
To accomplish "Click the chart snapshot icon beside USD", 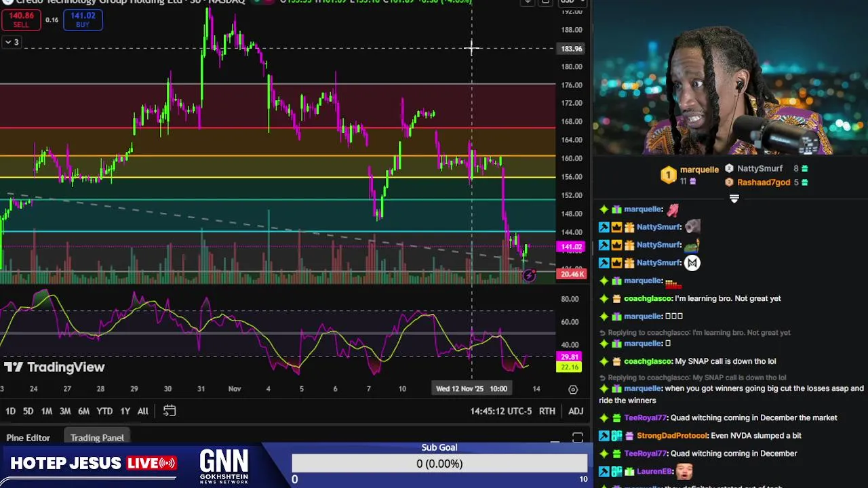I will point(545,2).
